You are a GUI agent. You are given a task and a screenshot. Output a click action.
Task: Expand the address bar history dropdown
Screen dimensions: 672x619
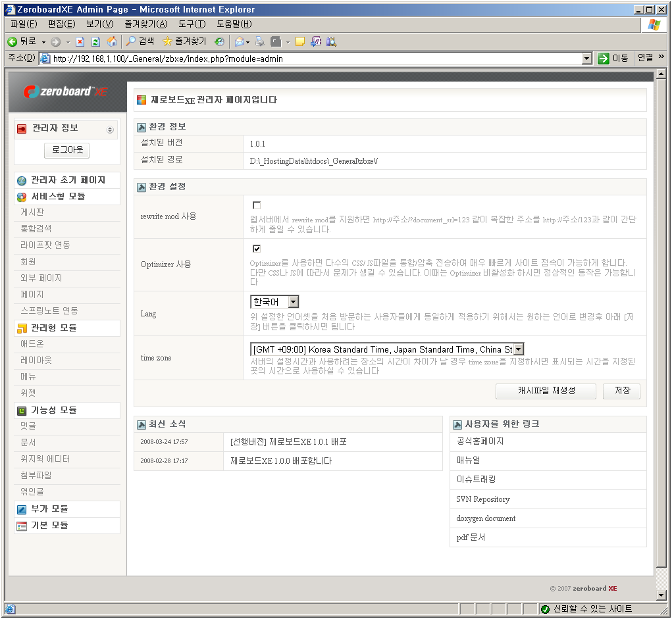pyautogui.click(x=587, y=59)
